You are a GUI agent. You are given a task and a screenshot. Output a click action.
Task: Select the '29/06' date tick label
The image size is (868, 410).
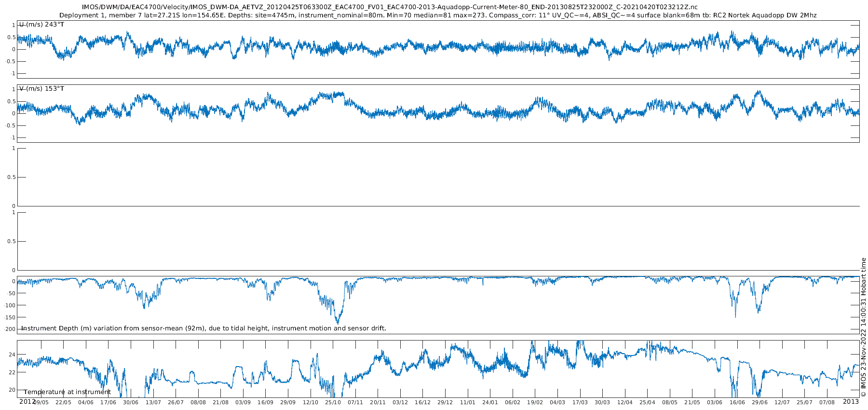click(x=759, y=402)
